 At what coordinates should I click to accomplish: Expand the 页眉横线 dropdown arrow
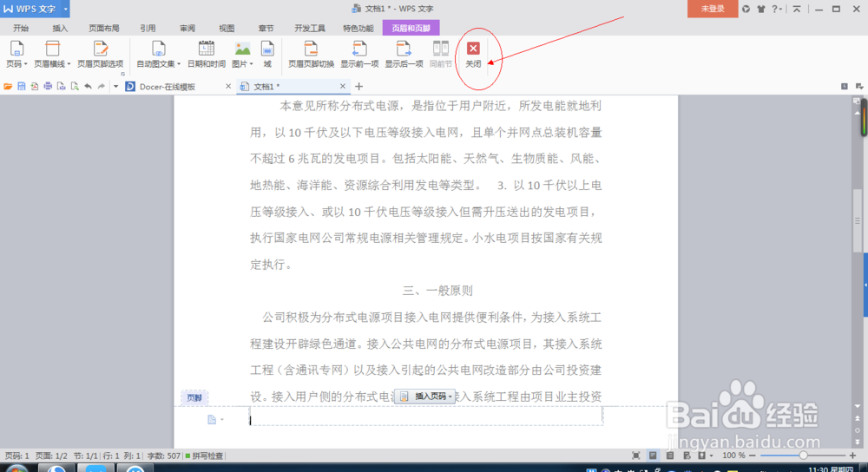(69, 64)
